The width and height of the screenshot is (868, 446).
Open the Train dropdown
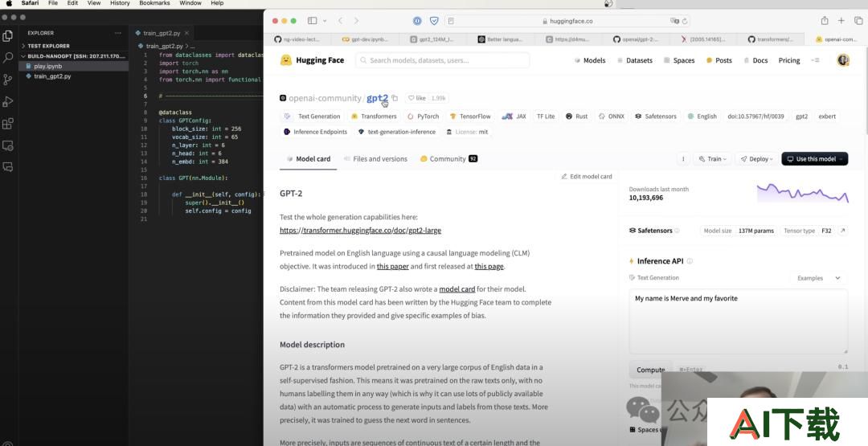point(712,159)
